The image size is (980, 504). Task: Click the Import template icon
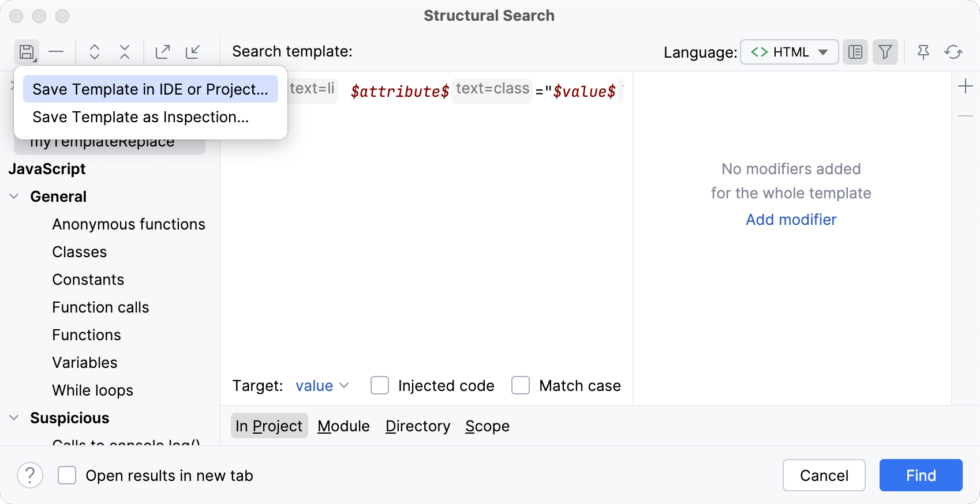tap(193, 52)
